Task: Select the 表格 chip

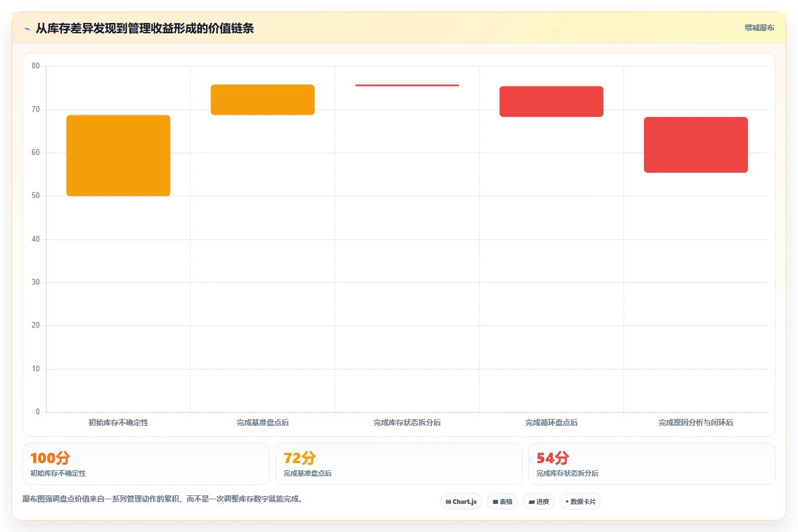Action: pyautogui.click(x=502, y=502)
